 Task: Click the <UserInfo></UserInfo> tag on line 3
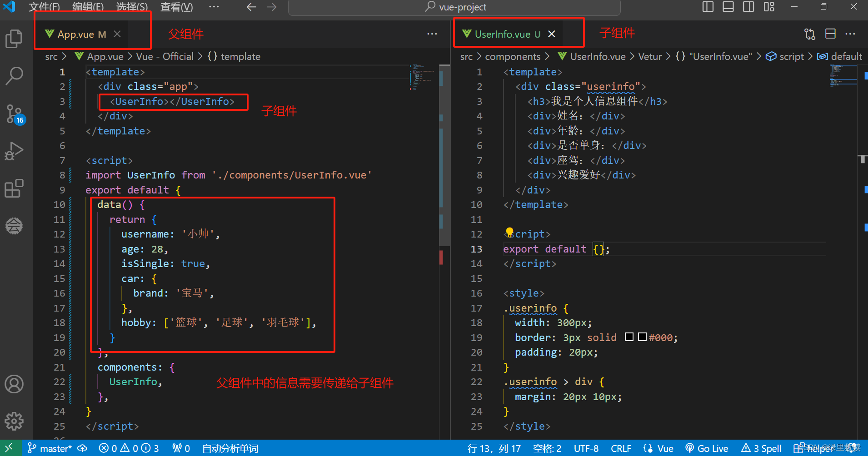[x=172, y=101]
